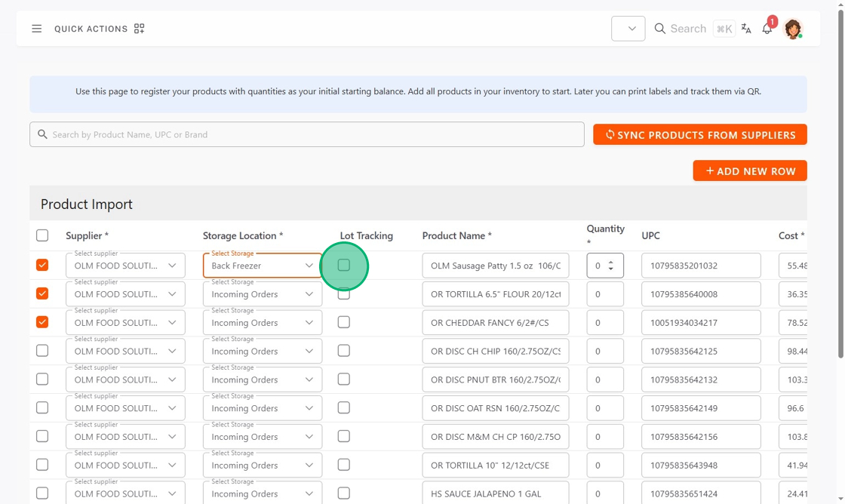This screenshot has height=504, width=845.
Task: Open the user avatar profile menu
Action: [793, 29]
